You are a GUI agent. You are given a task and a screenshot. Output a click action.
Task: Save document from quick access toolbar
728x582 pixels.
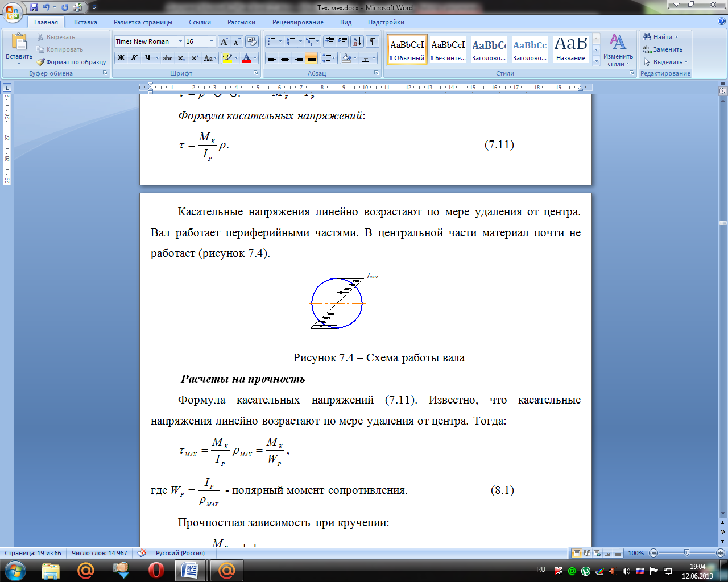click(34, 7)
